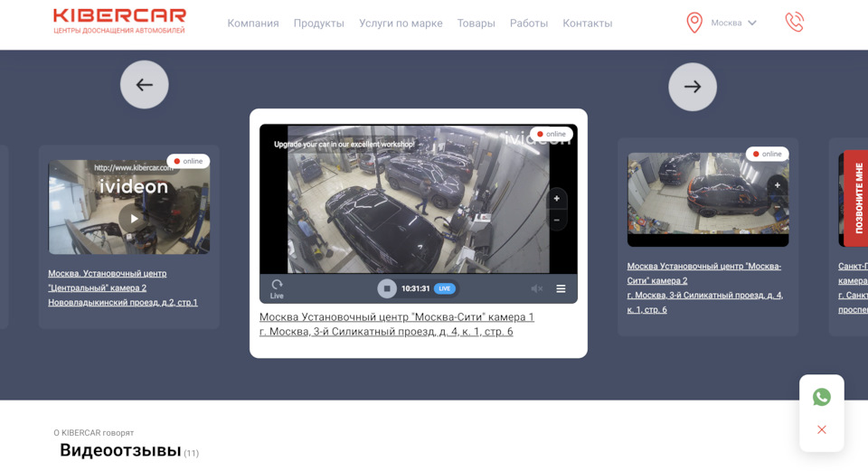Image resolution: width=868 pixels, height=471 pixels.
Task: Close the floating contact widget
Action: point(821,429)
